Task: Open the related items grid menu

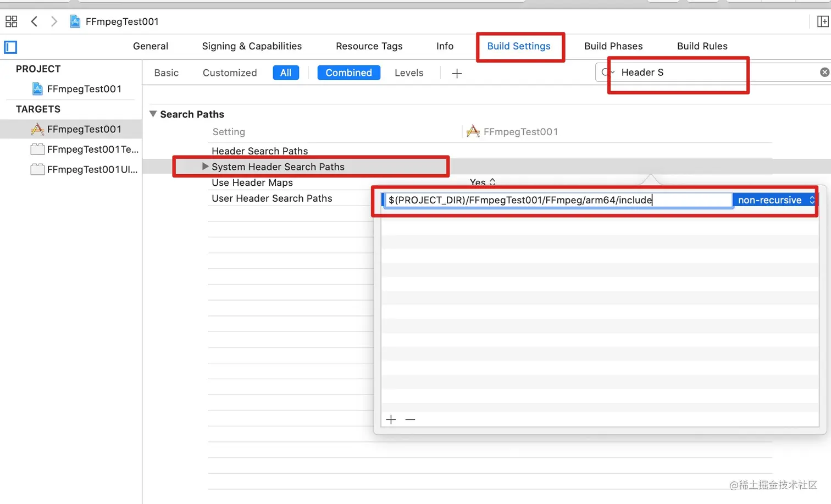Action: click(11, 21)
